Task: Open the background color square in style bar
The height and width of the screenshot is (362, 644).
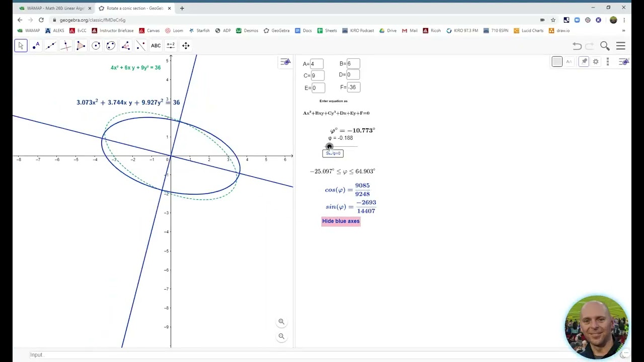Action: tap(557, 62)
